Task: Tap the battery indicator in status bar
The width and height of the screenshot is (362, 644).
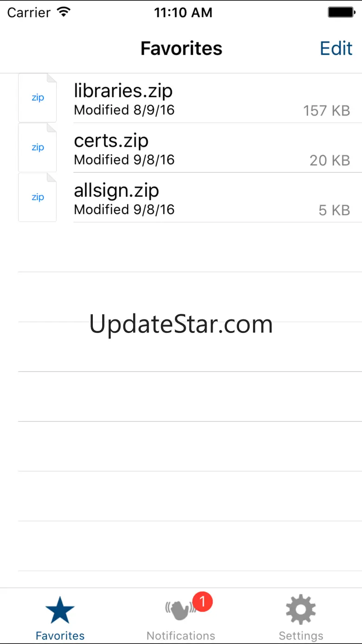Action: click(341, 12)
